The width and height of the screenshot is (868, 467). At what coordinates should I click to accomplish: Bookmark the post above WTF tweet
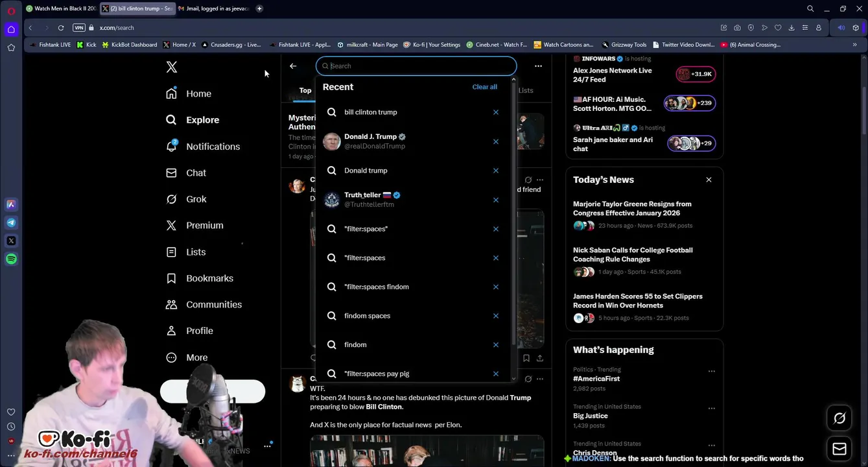(x=526, y=358)
